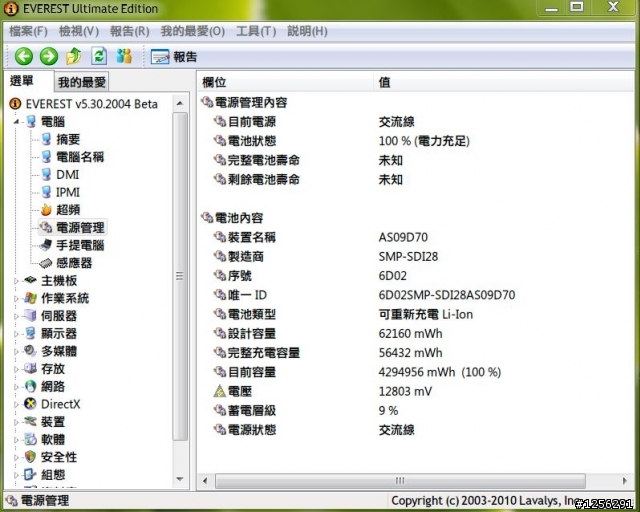640x512 pixels.
Task: Open the 檔案(F) menu
Action: click(28, 31)
